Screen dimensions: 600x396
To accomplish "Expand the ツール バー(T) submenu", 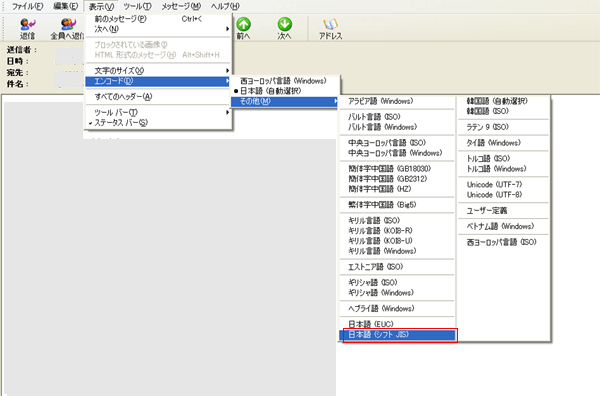I will pos(158,112).
